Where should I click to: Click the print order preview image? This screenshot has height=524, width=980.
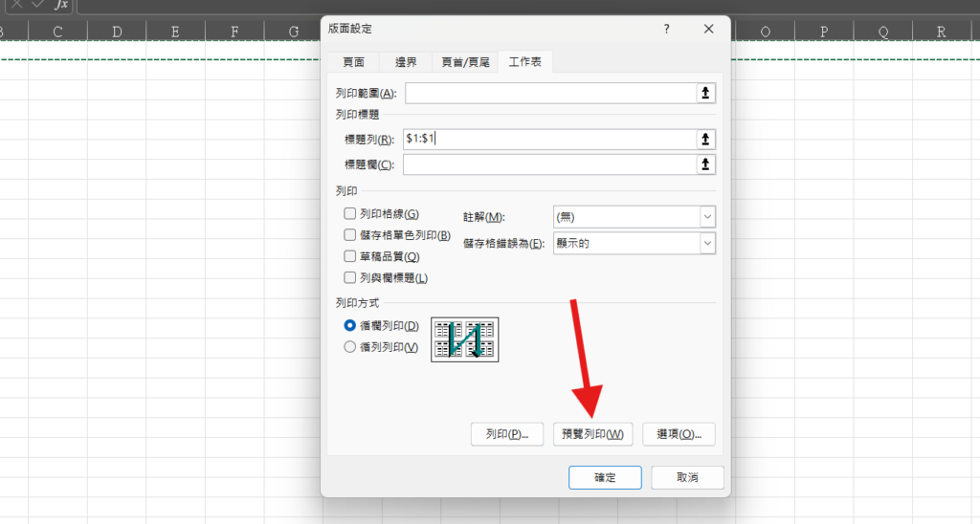[465, 338]
